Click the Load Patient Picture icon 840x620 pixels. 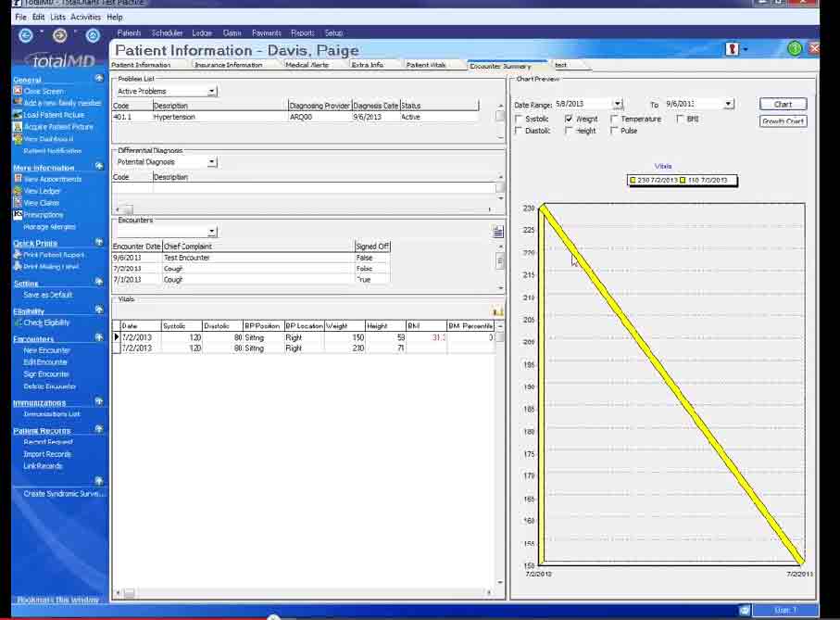click(18, 115)
